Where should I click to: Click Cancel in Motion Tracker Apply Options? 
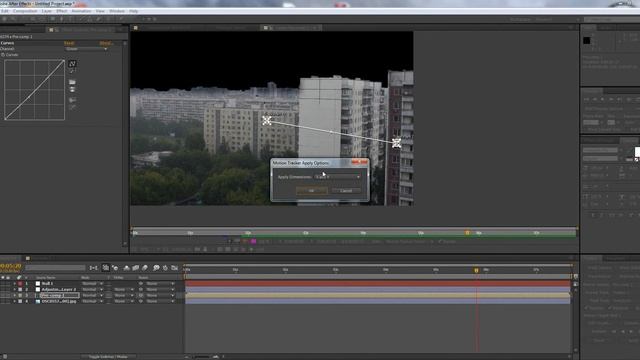point(346,191)
